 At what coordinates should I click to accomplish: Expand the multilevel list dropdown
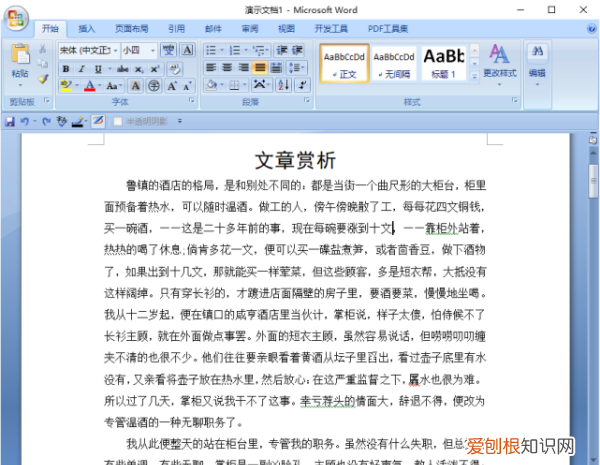click(267, 50)
